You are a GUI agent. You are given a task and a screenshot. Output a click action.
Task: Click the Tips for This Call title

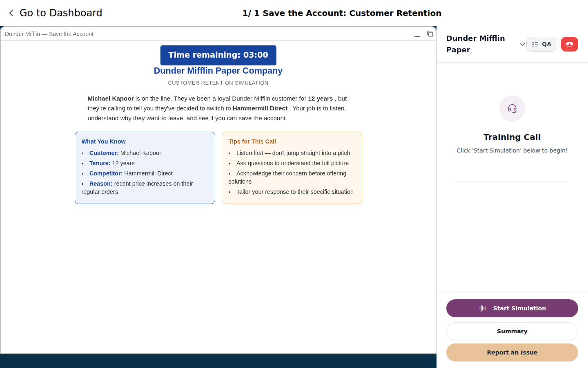[252, 141]
